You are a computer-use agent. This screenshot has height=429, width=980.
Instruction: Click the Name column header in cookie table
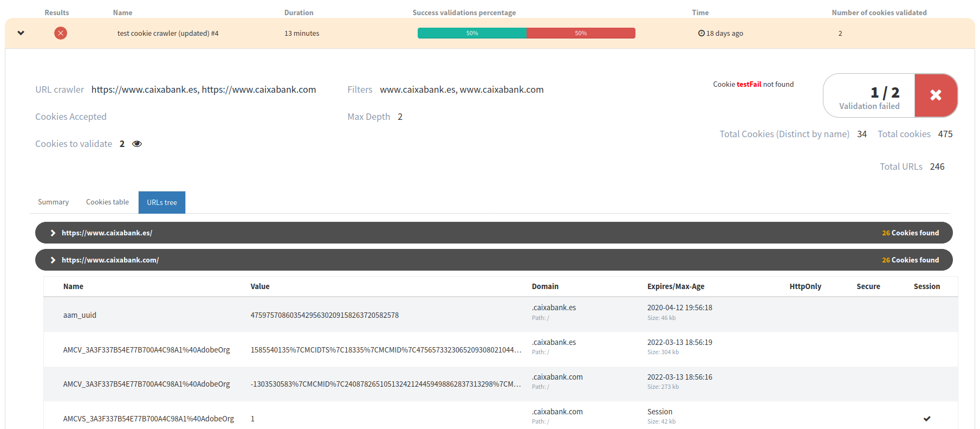tap(73, 286)
